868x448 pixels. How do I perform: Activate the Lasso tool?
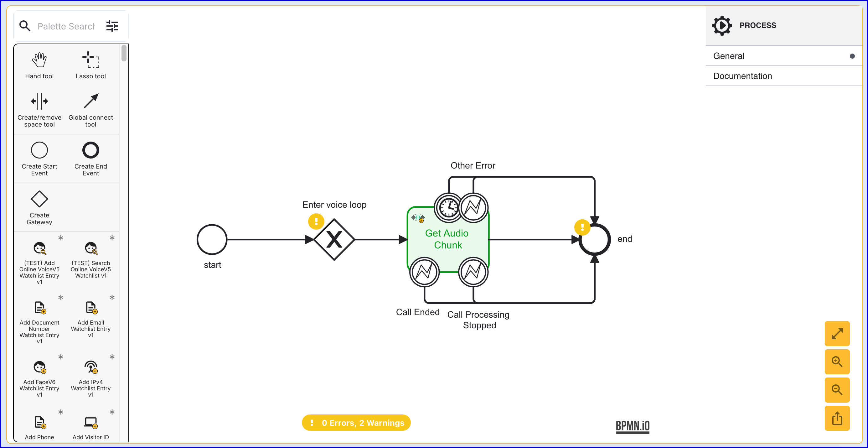click(90, 66)
